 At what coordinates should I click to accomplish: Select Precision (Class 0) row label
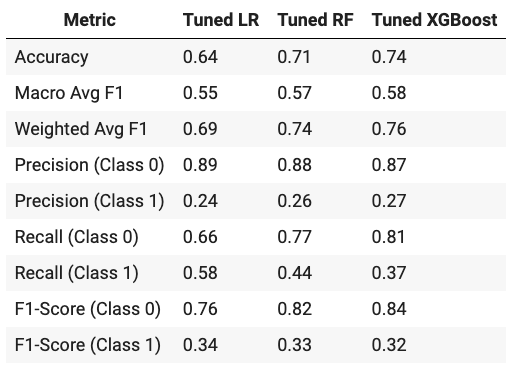[90, 165]
